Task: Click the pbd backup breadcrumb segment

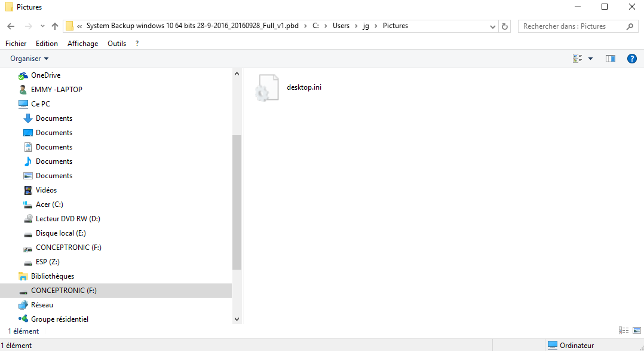Action: [x=192, y=26]
